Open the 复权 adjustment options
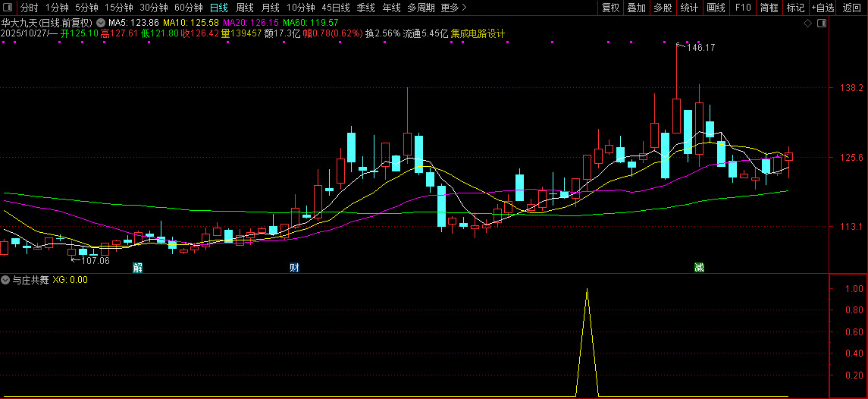The height and width of the screenshot is (399, 868). (610, 8)
